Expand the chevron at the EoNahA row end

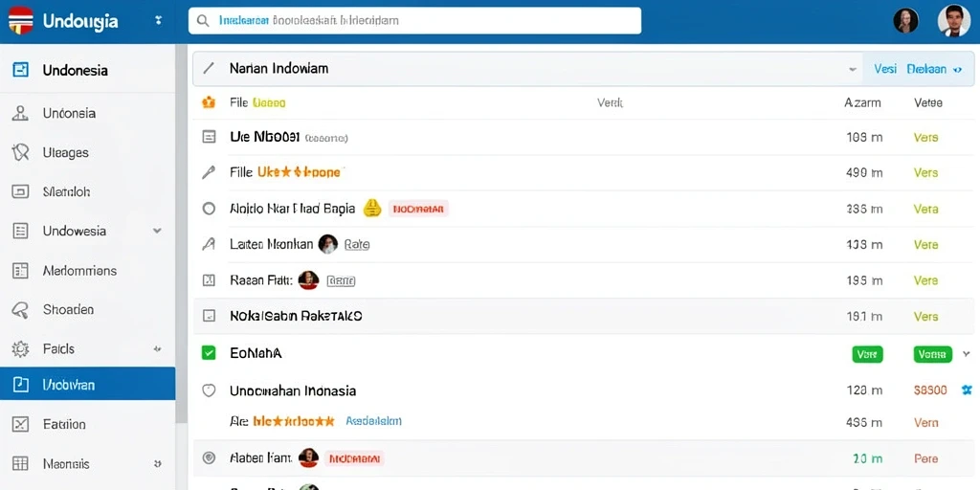point(967,354)
